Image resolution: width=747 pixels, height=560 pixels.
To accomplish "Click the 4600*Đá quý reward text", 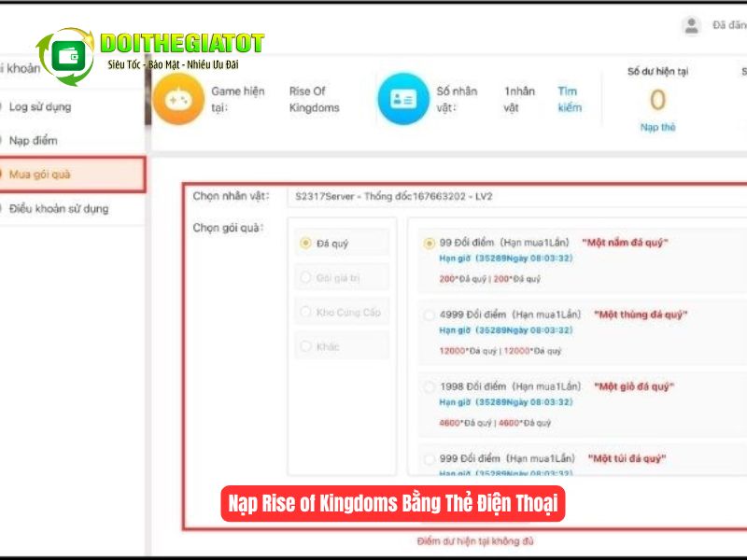I will [x=495, y=423].
